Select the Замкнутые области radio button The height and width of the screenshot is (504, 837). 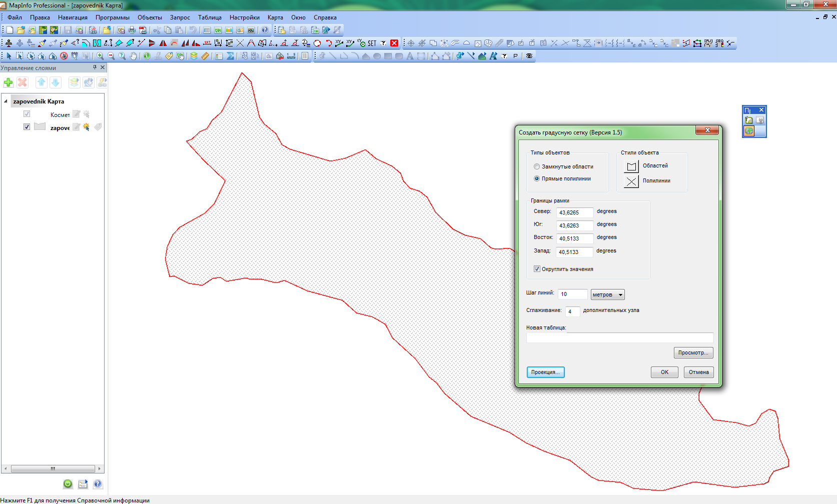click(537, 166)
